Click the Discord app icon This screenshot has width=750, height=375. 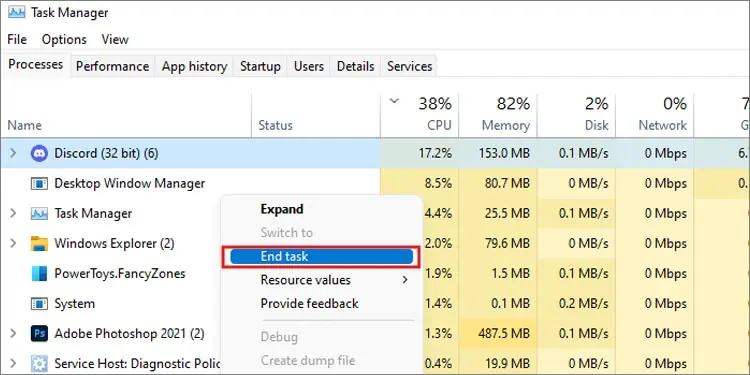coord(39,154)
